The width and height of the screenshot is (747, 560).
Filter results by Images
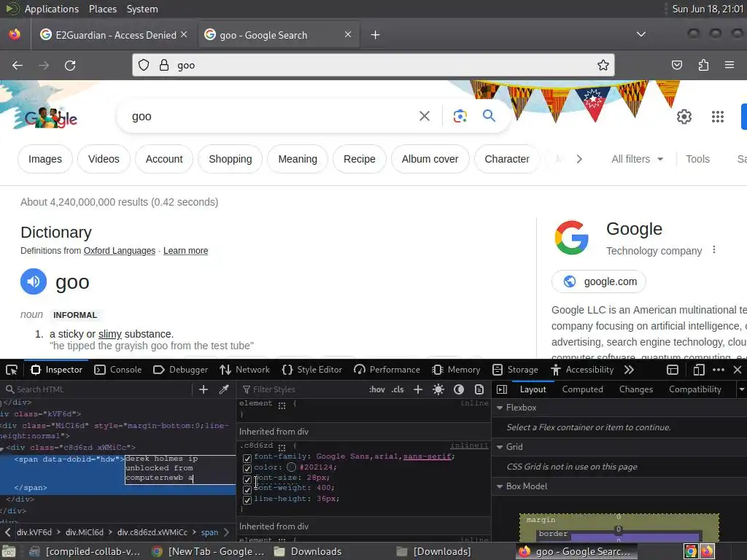[45, 159]
